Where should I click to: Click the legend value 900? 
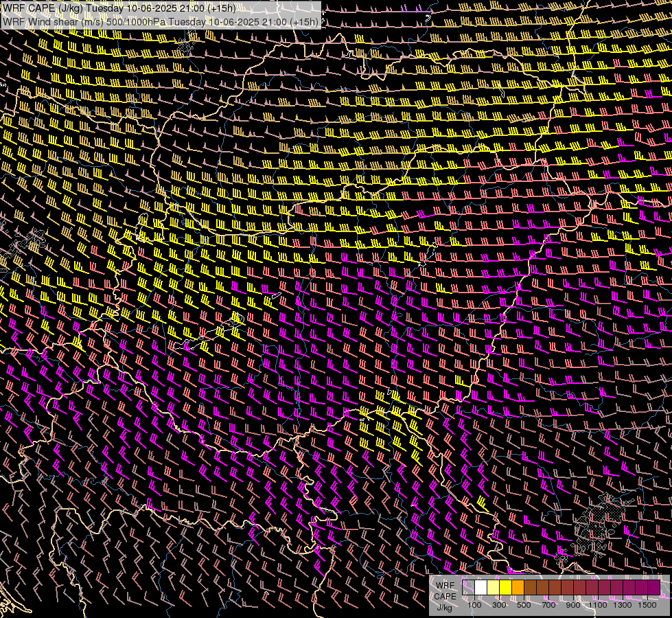[x=573, y=605]
